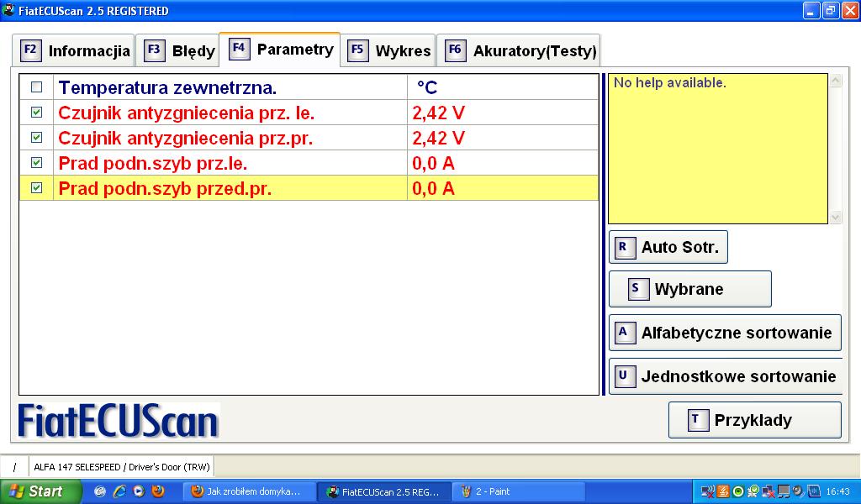The height and width of the screenshot is (504, 861).
Task: Click the F4 key icon beside Parametry
Action: (x=239, y=49)
